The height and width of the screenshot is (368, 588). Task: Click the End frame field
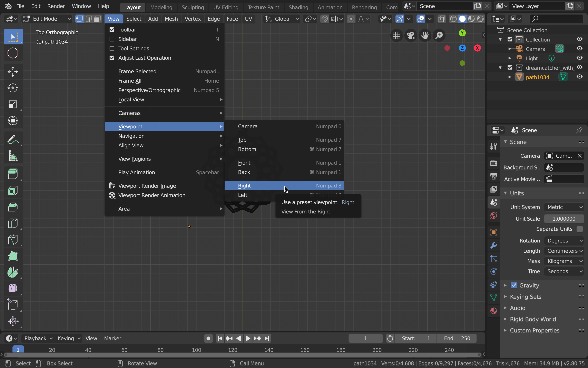pyautogui.click(x=457, y=338)
